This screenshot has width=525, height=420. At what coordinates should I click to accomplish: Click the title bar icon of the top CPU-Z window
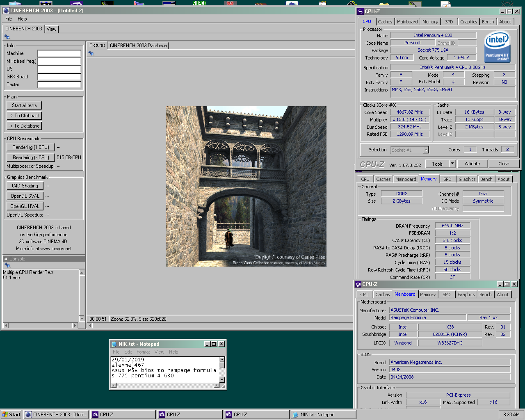(x=361, y=11)
